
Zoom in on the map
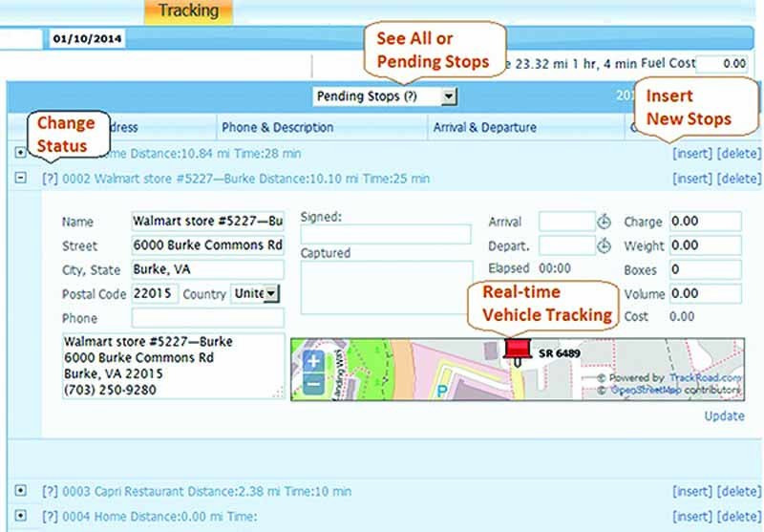click(x=313, y=361)
